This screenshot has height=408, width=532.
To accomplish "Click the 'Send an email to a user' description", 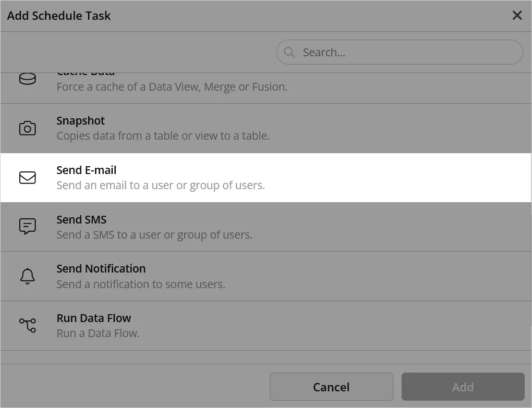I will (x=161, y=186).
